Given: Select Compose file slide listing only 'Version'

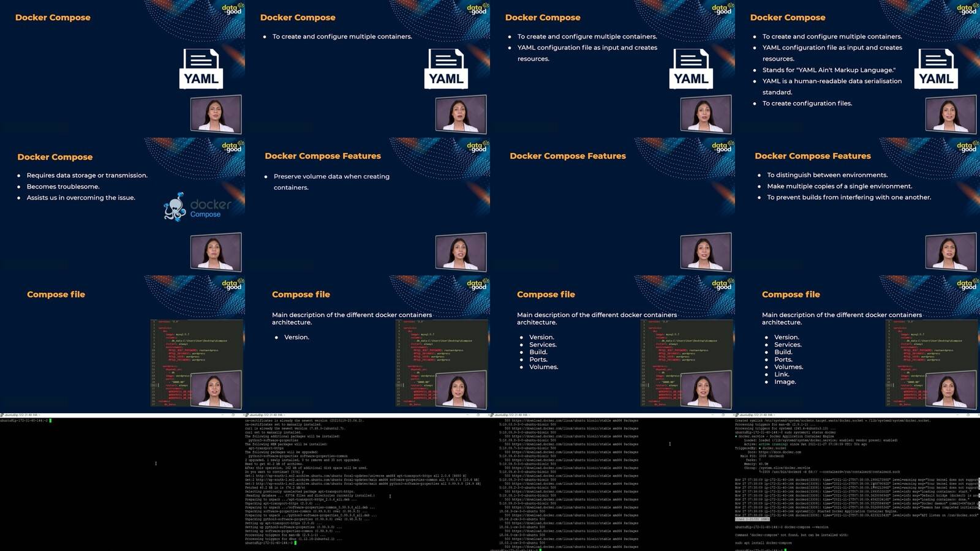Looking at the screenshot, I should pyautogui.click(x=367, y=344).
